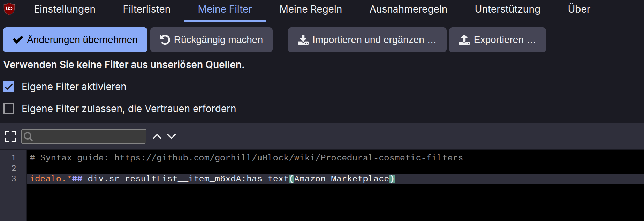Click 'Amazon Marketplace' text in filter
The height and width of the screenshot is (221, 644).
point(342,179)
